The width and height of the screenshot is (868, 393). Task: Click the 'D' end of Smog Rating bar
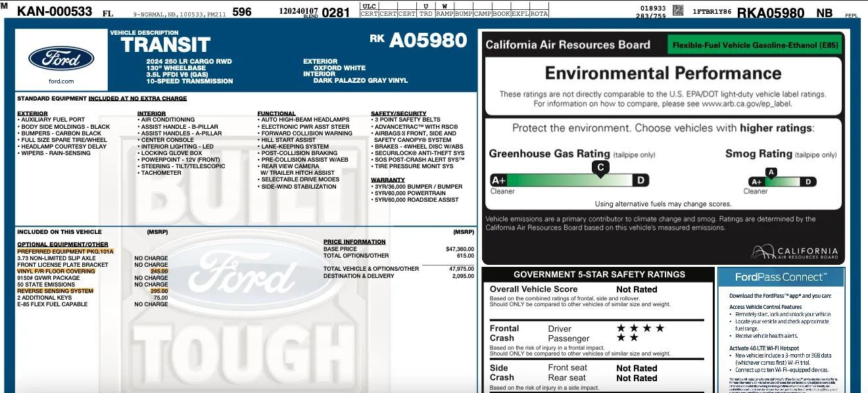coord(808,182)
